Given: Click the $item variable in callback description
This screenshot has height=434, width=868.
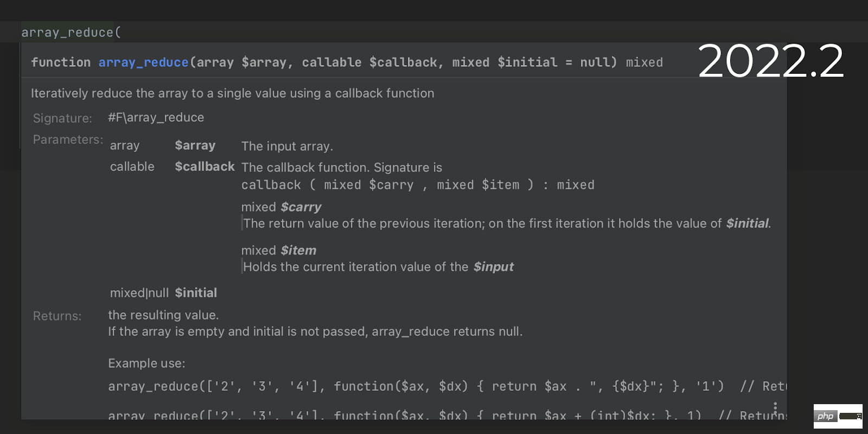Looking at the screenshot, I should (299, 250).
